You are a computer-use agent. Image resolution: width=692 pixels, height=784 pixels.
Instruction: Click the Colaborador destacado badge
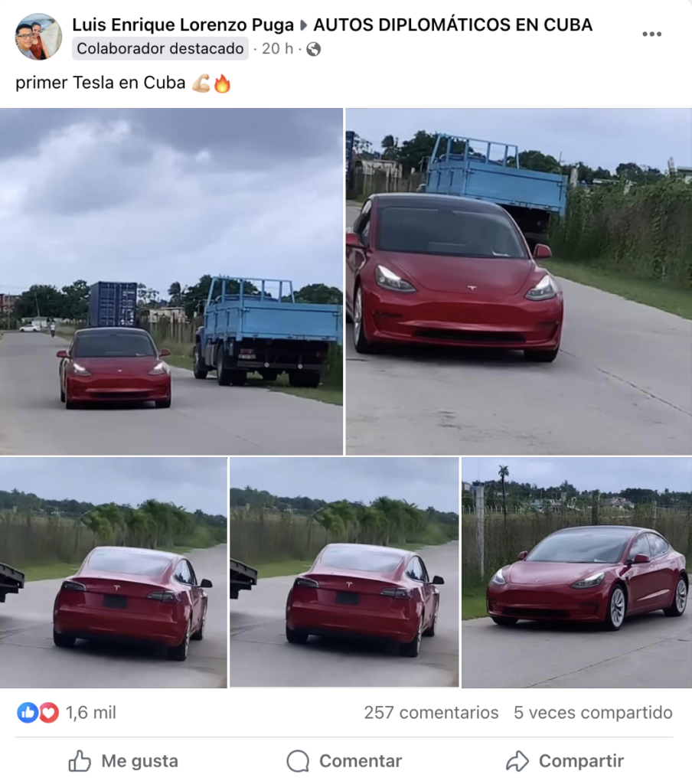(x=160, y=48)
